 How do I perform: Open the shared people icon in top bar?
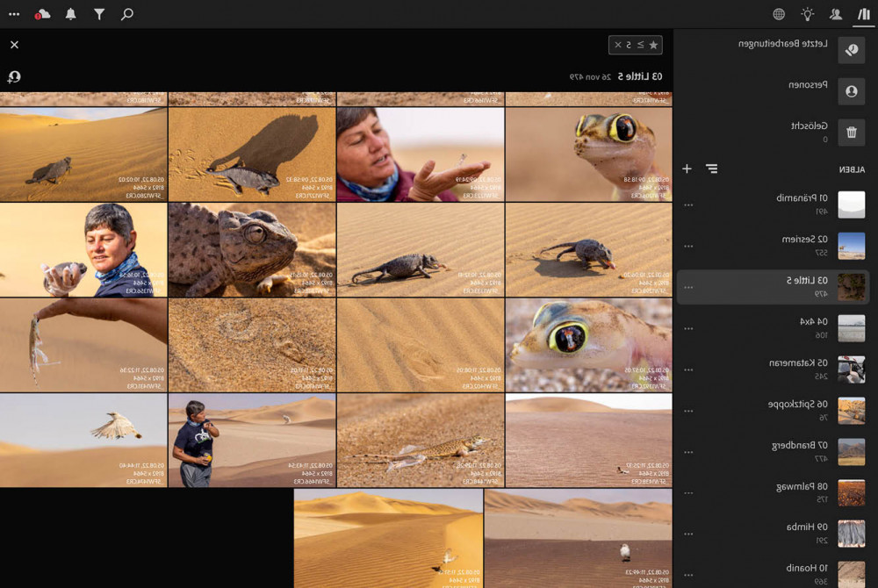point(836,14)
